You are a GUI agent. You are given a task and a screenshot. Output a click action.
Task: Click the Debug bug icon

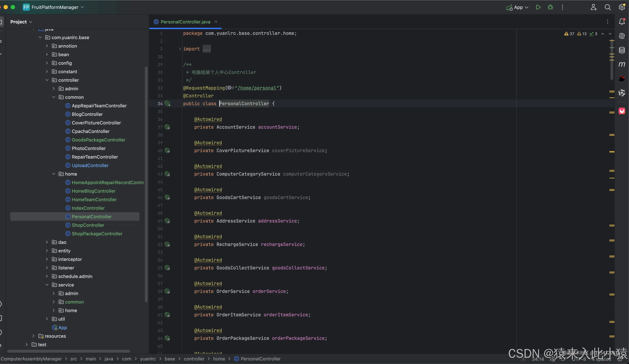550,7
